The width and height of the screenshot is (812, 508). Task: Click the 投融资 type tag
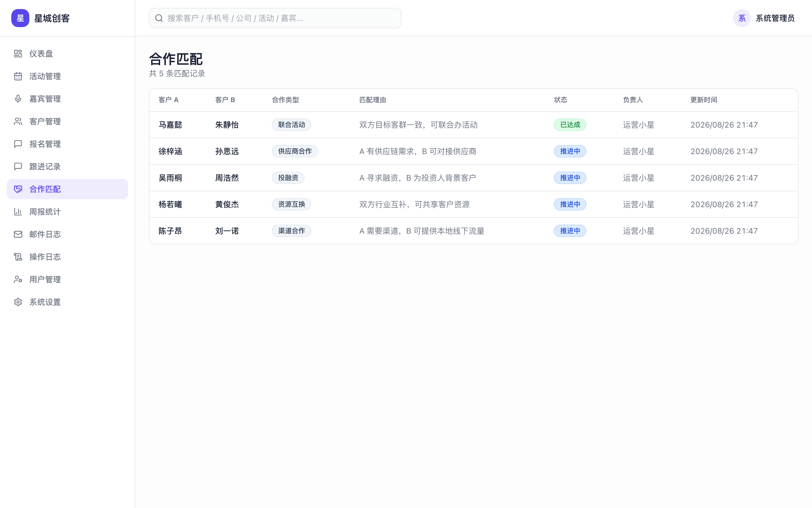288,178
